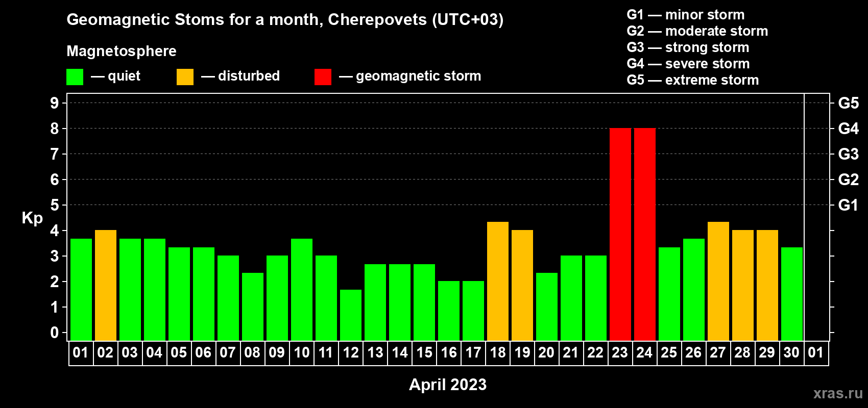This screenshot has width=868, height=408.
Task: Click the '— geomagnetic storm' legend text
Action: (410, 76)
